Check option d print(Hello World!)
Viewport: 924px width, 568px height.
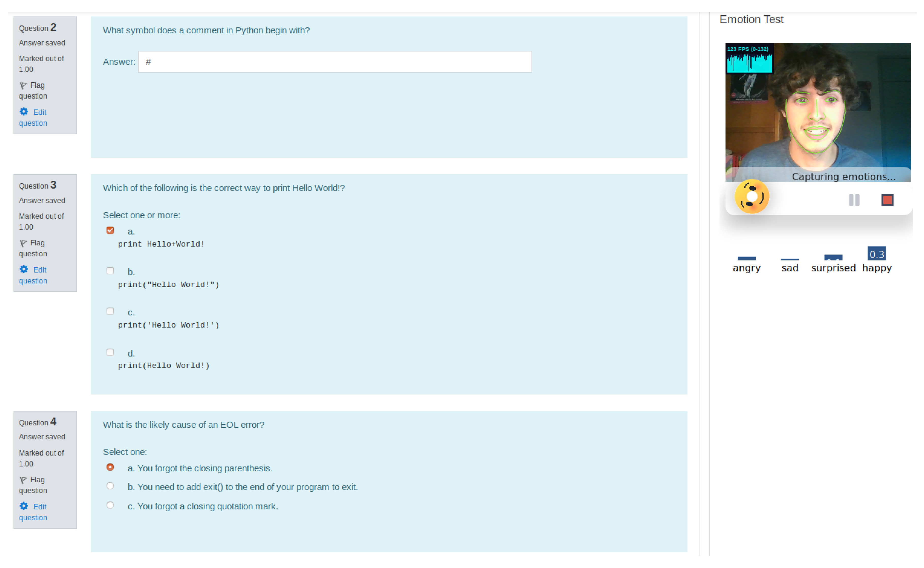[110, 352]
